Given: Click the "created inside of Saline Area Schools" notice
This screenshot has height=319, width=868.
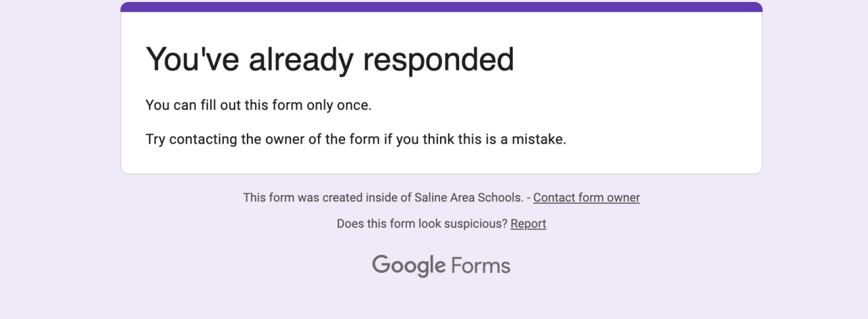Looking at the screenshot, I should [x=383, y=198].
